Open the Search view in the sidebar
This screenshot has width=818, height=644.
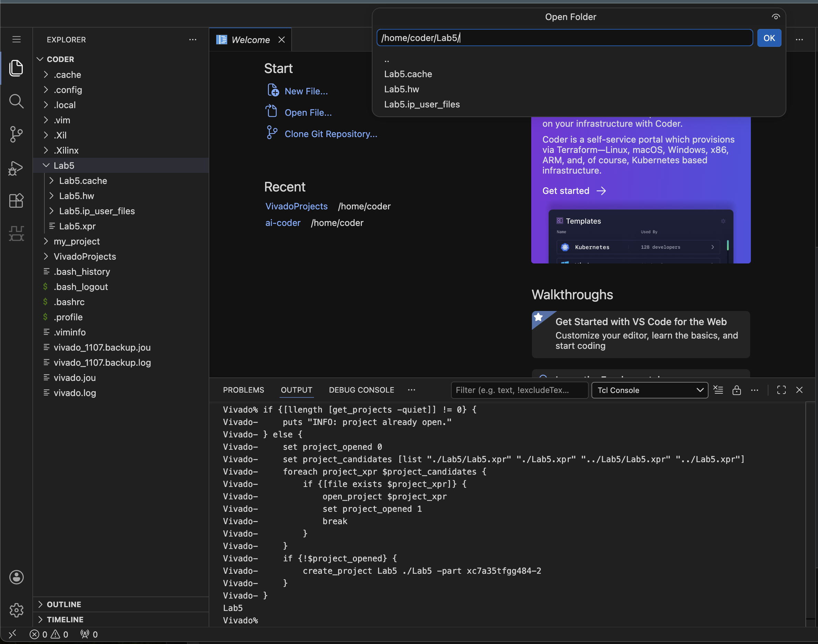point(16,101)
